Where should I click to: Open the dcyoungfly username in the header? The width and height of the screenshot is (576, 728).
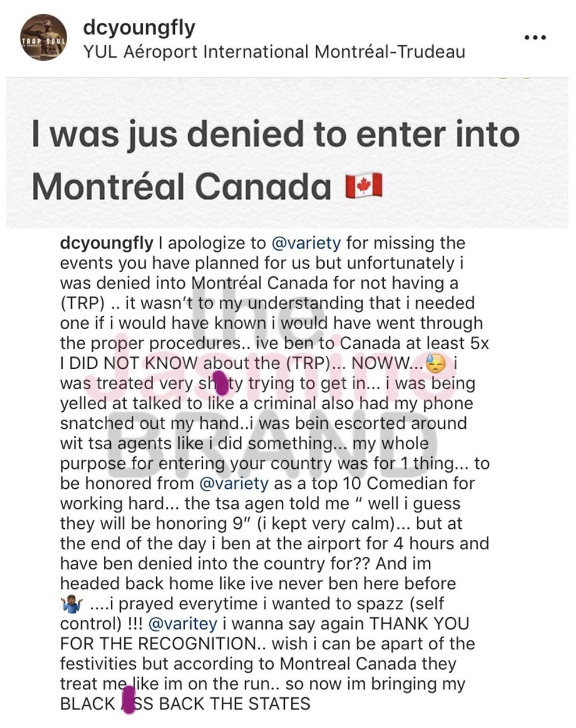(139, 27)
